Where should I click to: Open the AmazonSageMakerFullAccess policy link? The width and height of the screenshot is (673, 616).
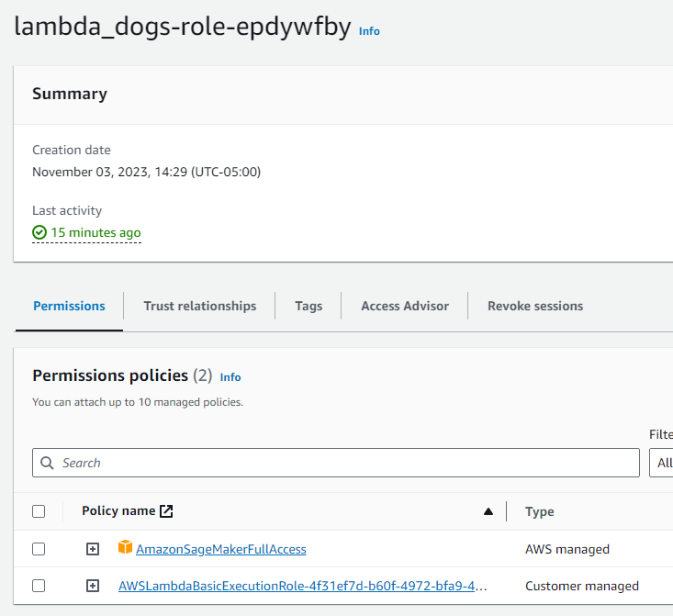[221, 549]
